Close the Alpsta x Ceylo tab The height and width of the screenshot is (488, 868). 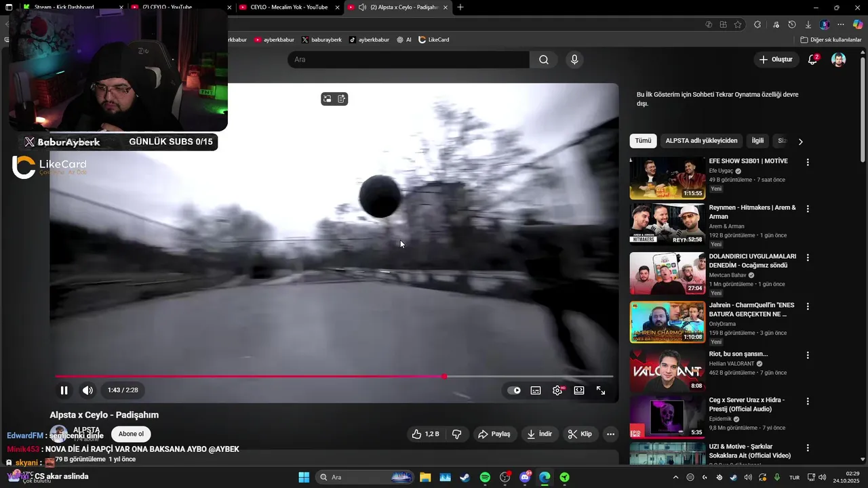coord(446,7)
